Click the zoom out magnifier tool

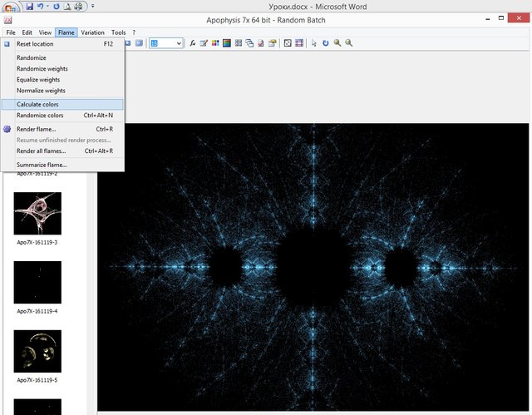348,43
